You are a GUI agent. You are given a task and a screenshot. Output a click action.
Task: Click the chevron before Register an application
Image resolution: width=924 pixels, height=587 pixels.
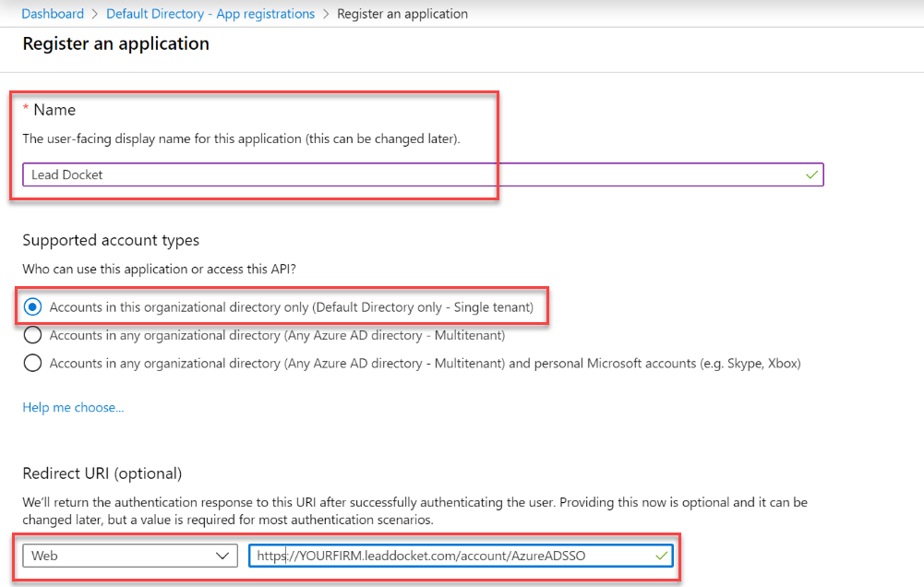pos(325,13)
